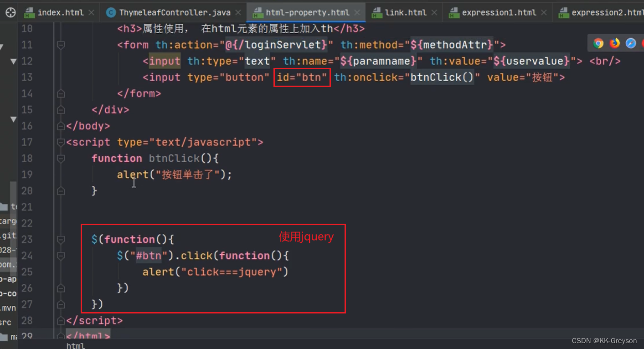Click the function btnClick declaration on line 18
The image size is (644, 349).
point(155,159)
